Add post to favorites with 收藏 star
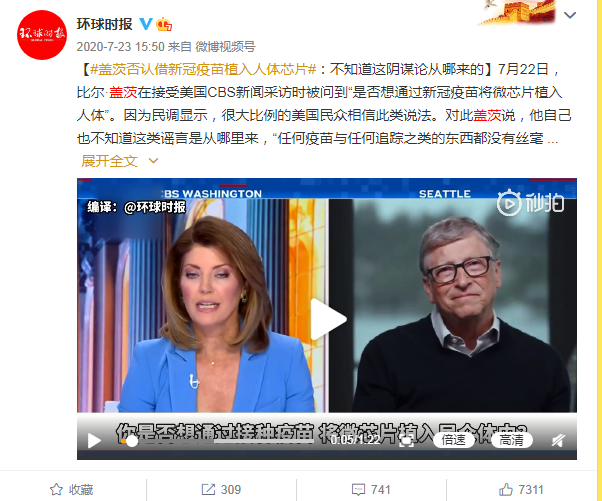The height and width of the screenshot is (501, 602). (x=72, y=489)
